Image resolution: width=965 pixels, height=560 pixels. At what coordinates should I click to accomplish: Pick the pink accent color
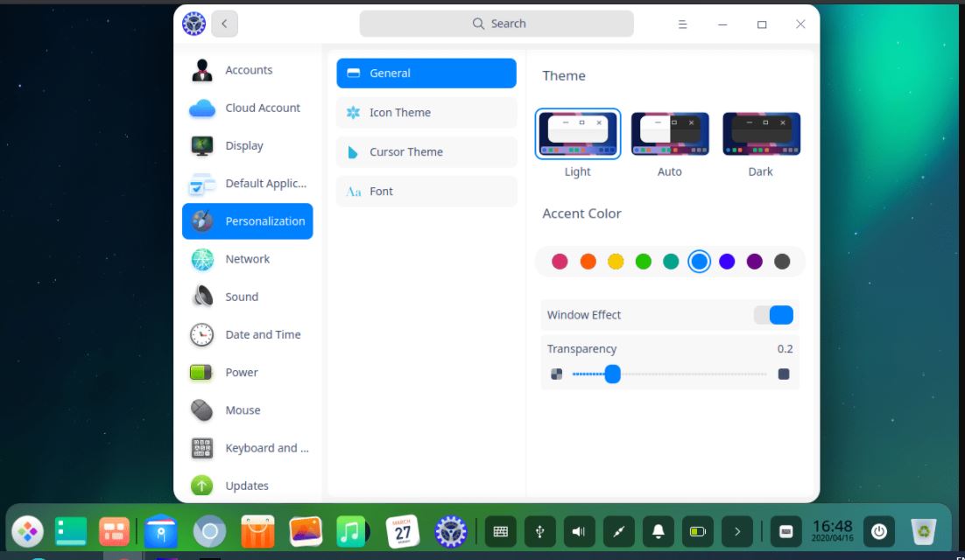click(560, 262)
